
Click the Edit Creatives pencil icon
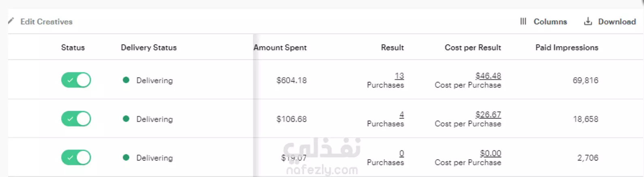coord(11,21)
